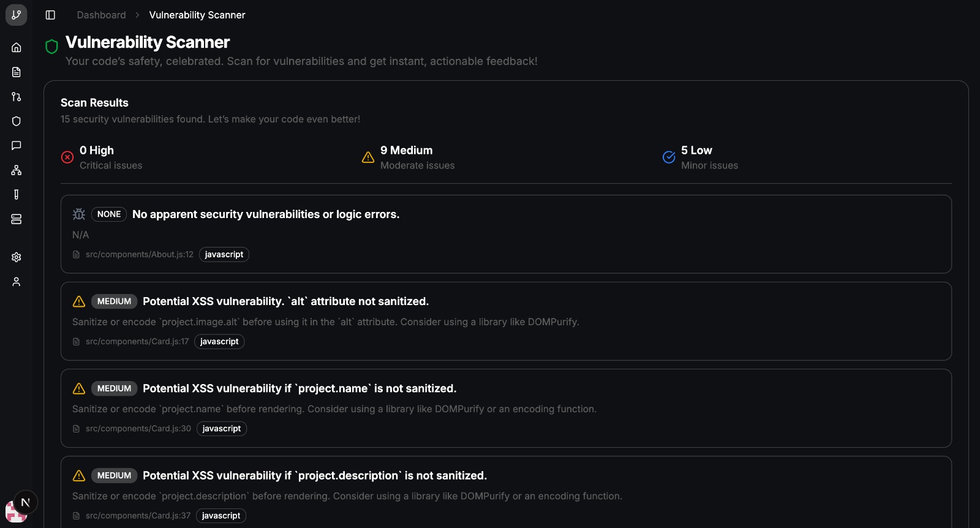Select the user profile icon in sidebar
Screen dimensions: 980x528
click(x=16, y=282)
